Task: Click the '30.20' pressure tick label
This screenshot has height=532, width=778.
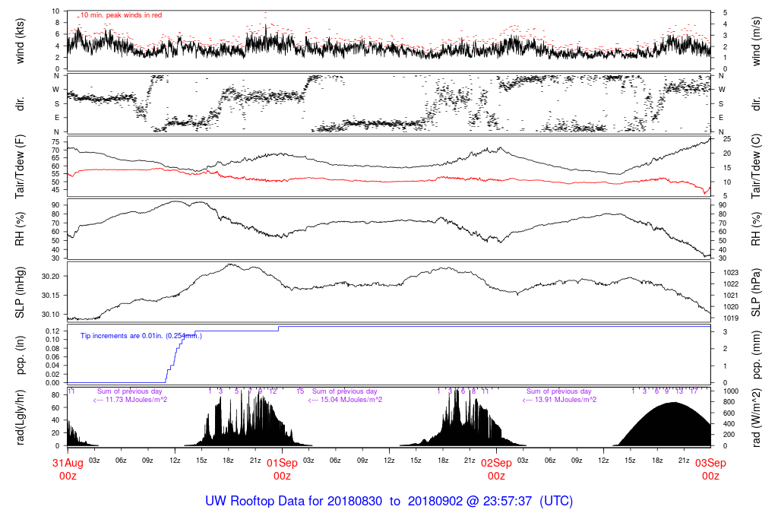Action: (51, 277)
